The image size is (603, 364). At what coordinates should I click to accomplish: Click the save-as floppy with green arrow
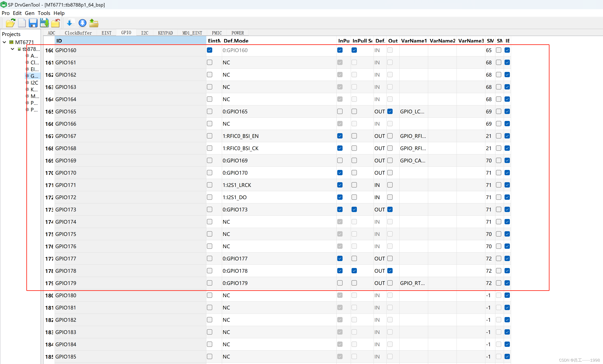click(44, 23)
